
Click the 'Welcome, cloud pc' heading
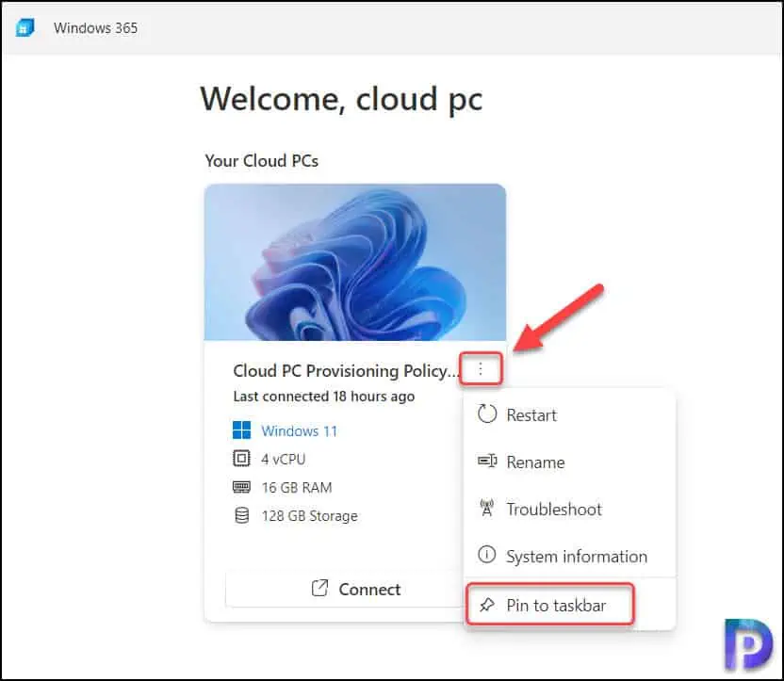point(341,99)
